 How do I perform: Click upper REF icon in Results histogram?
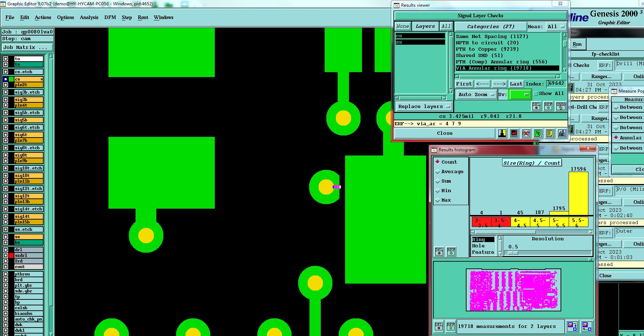tap(451, 251)
